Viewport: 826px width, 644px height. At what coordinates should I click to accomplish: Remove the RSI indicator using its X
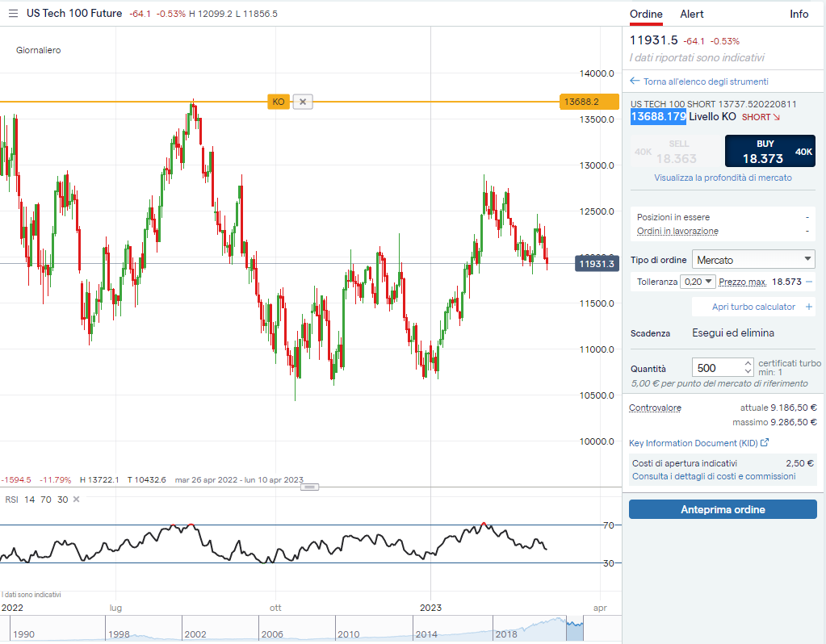77,500
